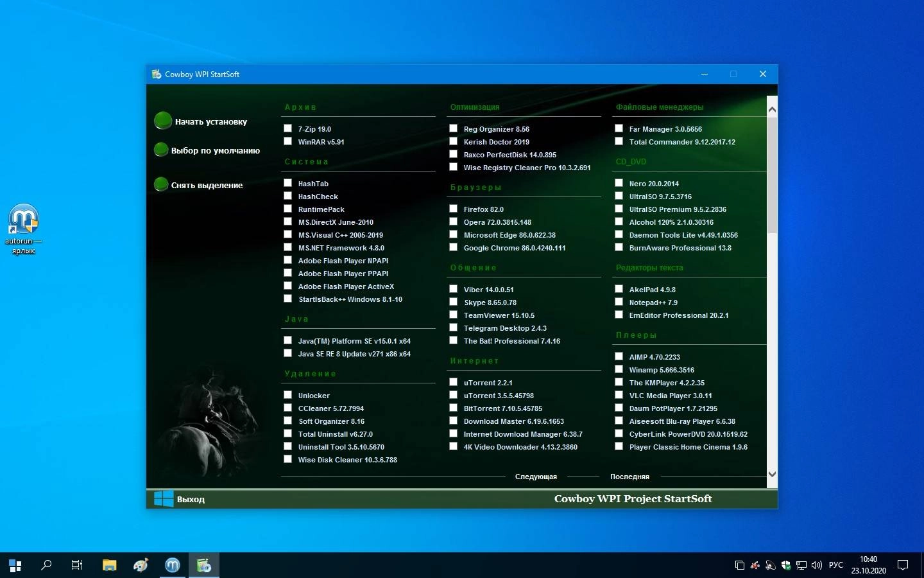Viewport: 924px width, 578px height.
Task: Check the AIMP 4.70.2233 checkbox
Action: pyautogui.click(x=619, y=356)
